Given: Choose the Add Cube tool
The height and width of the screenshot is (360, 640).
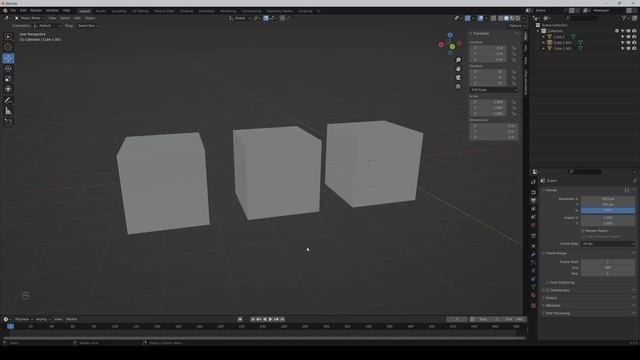Looking at the screenshot, I should (x=8, y=122).
